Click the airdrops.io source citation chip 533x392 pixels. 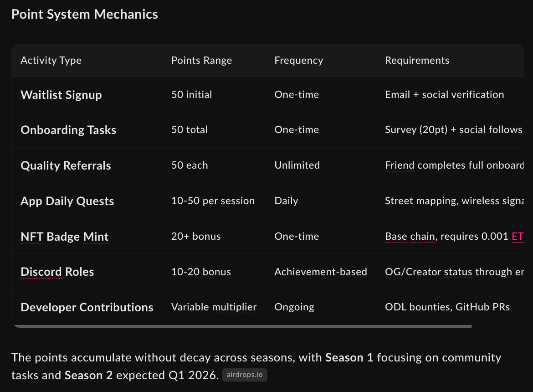(245, 375)
